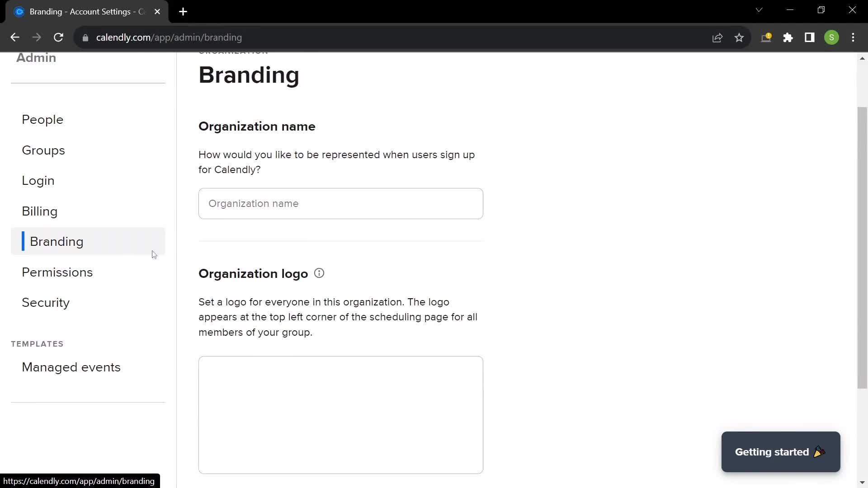The image size is (868, 488).
Task: Click the Calendly favicon in address bar
Action: pos(19,12)
